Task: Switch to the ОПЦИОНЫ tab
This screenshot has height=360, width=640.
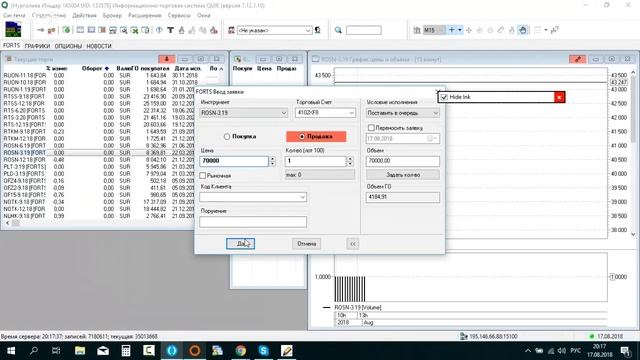Action: 68,46
